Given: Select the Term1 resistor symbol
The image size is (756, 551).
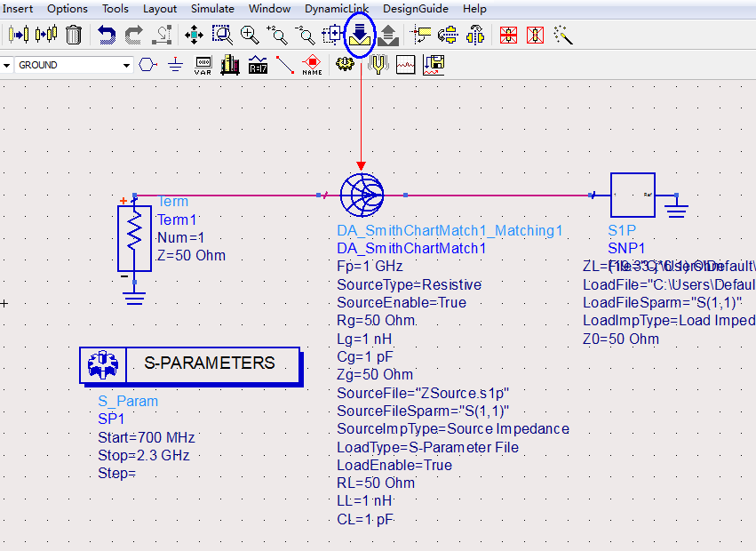Looking at the screenshot, I should pyautogui.click(x=134, y=238).
